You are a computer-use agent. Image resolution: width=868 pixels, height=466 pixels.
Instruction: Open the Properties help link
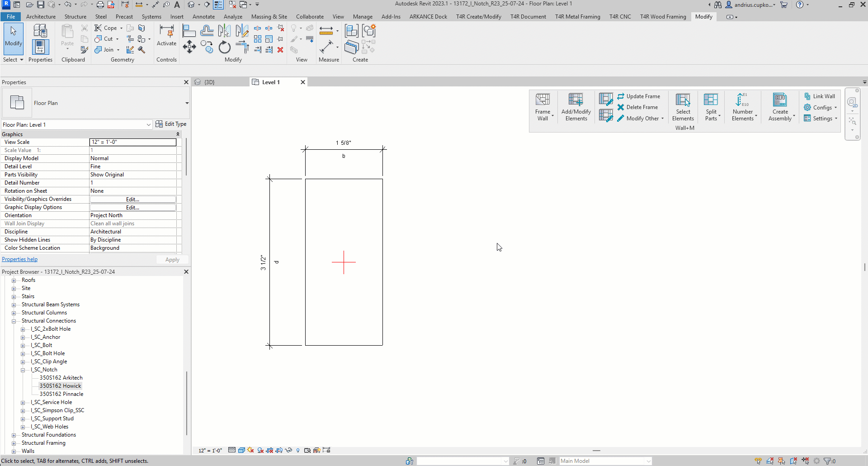click(x=20, y=260)
